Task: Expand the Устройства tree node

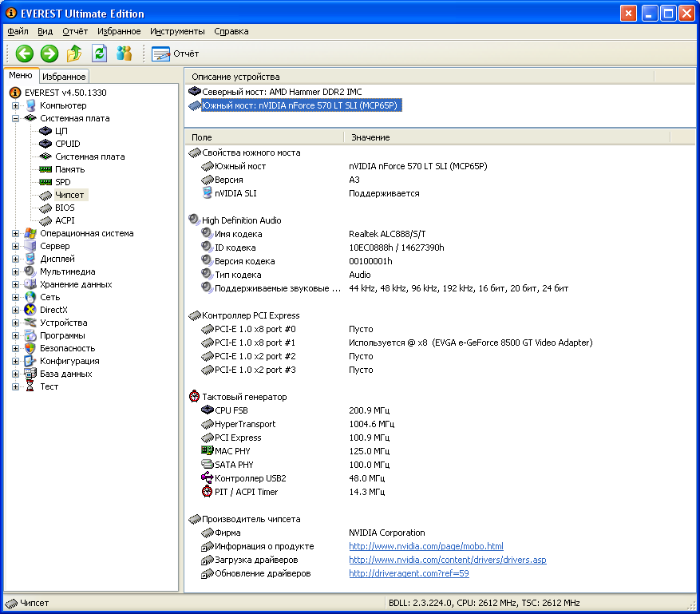Action: (x=15, y=323)
